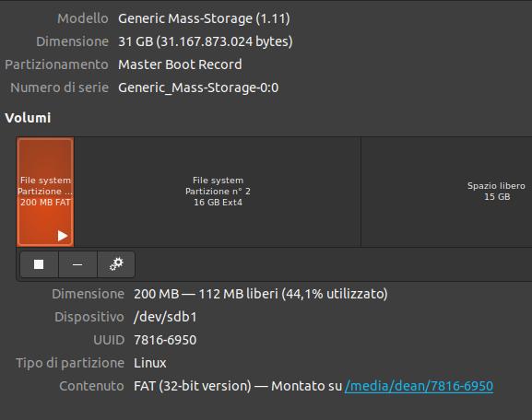Viewport: 532px width, 420px height.
Task: Click the Partizionamento label
Action: point(56,64)
